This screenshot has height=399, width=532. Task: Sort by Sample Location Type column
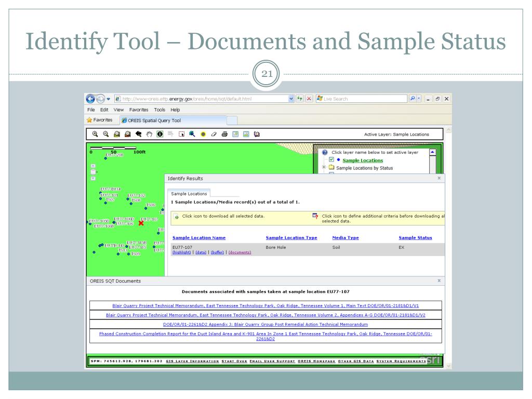tap(291, 238)
